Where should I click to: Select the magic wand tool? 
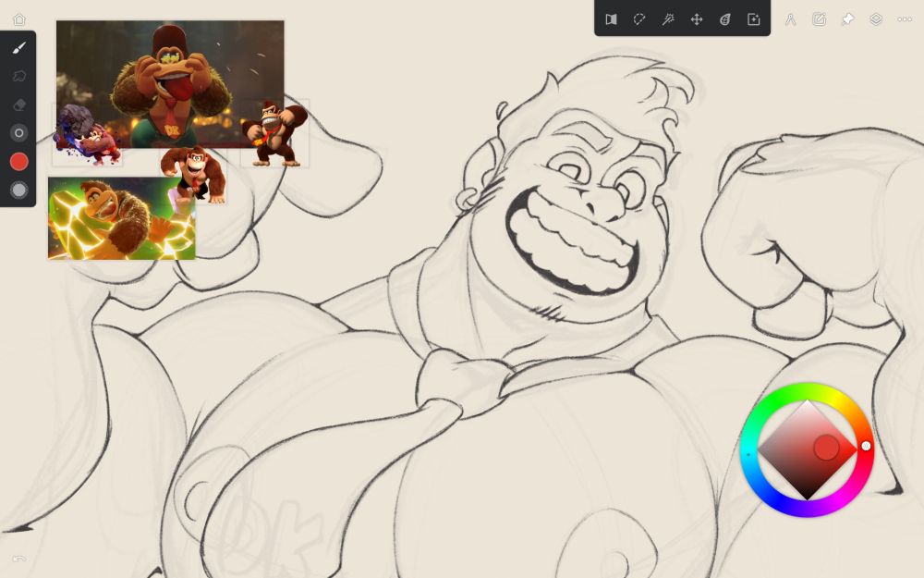[x=668, y=19]
